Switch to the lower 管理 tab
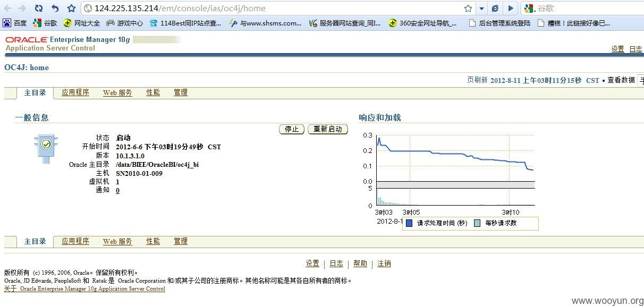 (x=181, y=241)
